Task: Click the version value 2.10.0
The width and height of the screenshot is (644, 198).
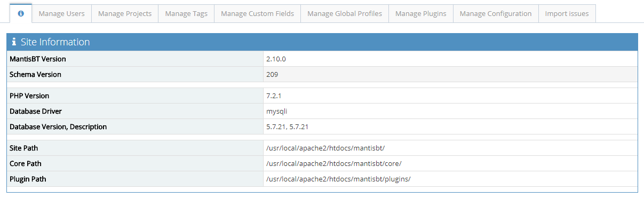Action: tap(276, 59)
